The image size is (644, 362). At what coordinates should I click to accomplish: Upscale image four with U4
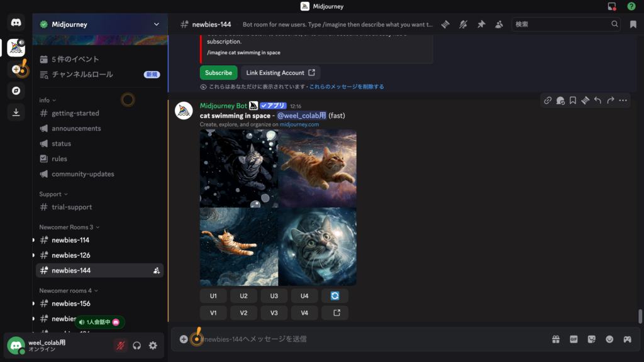[x=304, y=296]
